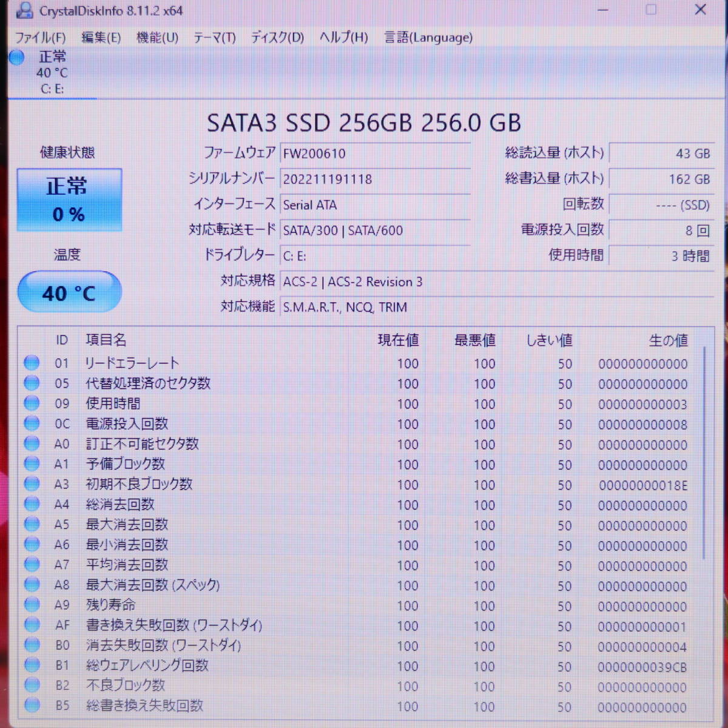The width and height of the screenshot is (728, 728).
Task: Click the status orb for ID A4 総消去回数
Action: coord(32,504)
